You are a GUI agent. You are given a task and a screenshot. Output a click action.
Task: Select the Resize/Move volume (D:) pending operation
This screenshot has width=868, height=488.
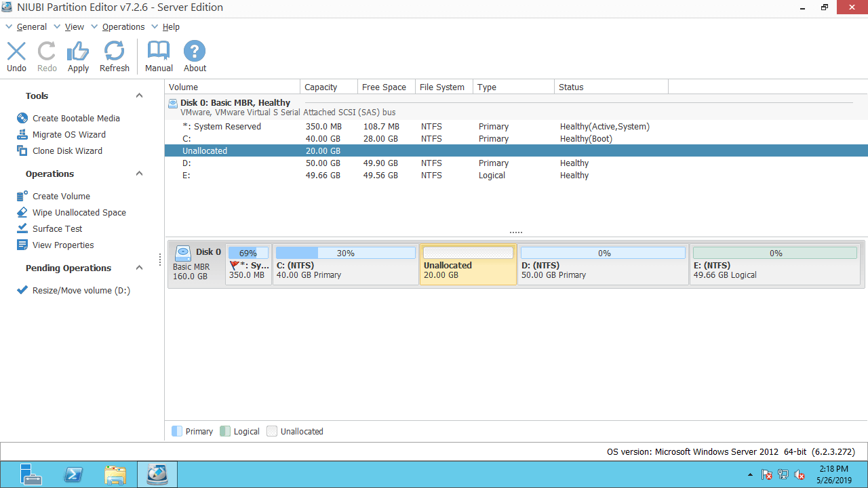(81, 290)
